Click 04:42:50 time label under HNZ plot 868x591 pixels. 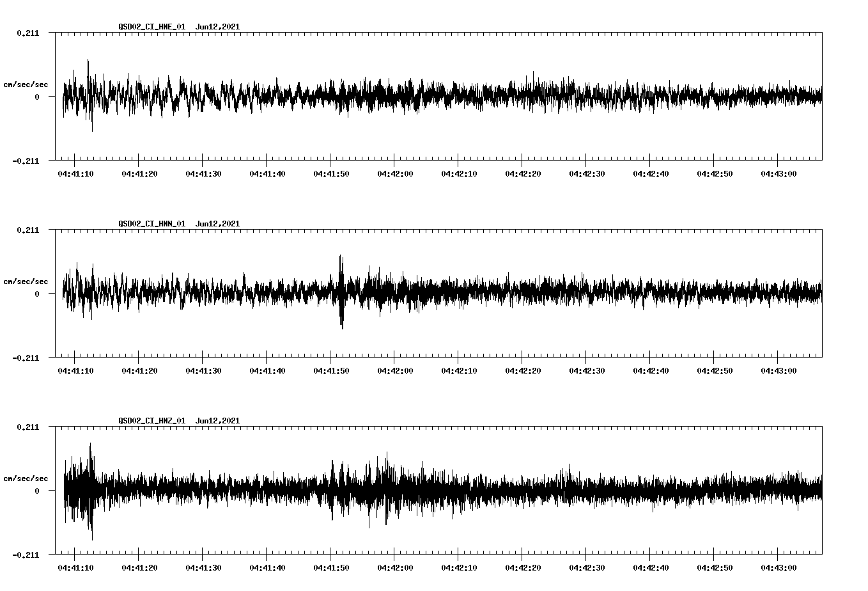click(x=715, y=568)
